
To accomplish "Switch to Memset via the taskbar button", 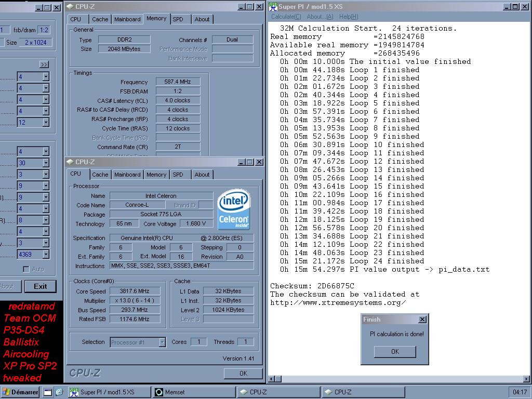I will tap(194, 392).
